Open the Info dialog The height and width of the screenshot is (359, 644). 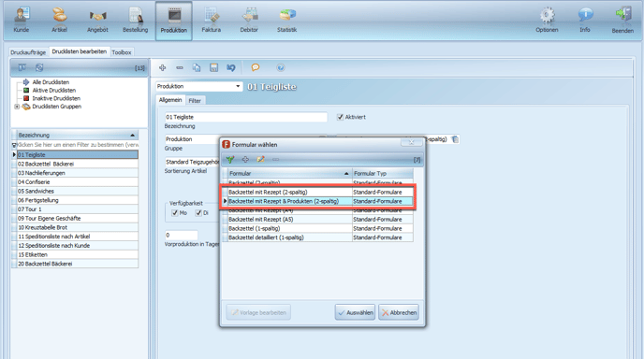[585, 21]
